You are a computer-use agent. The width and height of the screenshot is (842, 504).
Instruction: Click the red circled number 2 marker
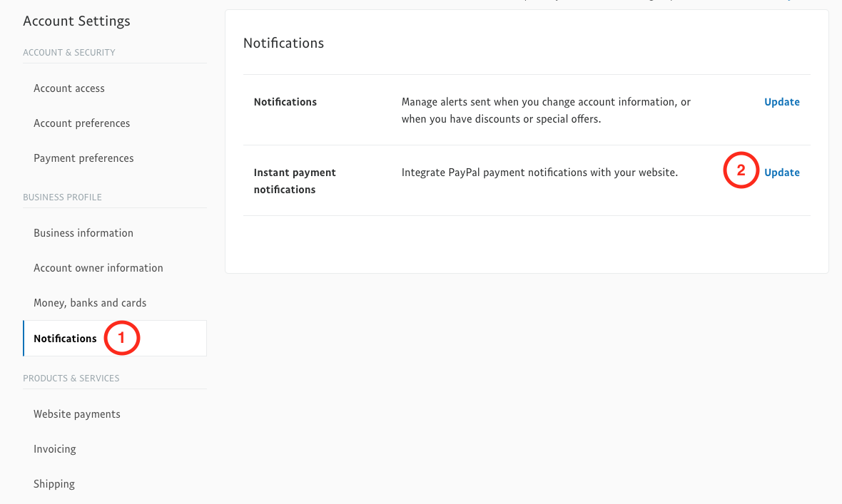741,171
